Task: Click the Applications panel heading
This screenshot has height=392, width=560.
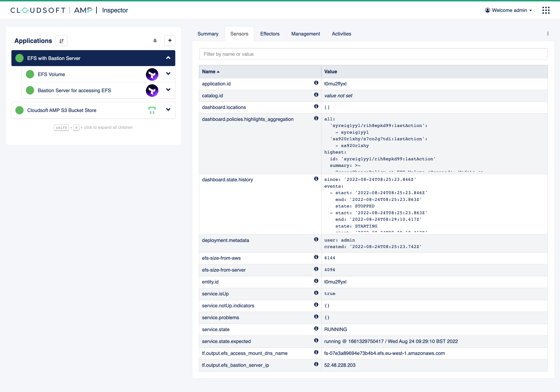Action: click(33, 41)
